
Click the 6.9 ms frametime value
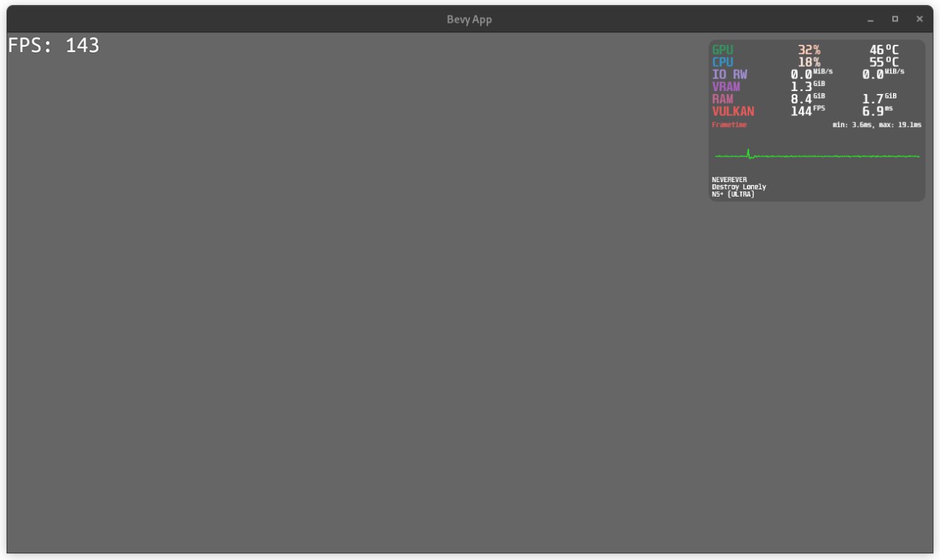[878, 112]
